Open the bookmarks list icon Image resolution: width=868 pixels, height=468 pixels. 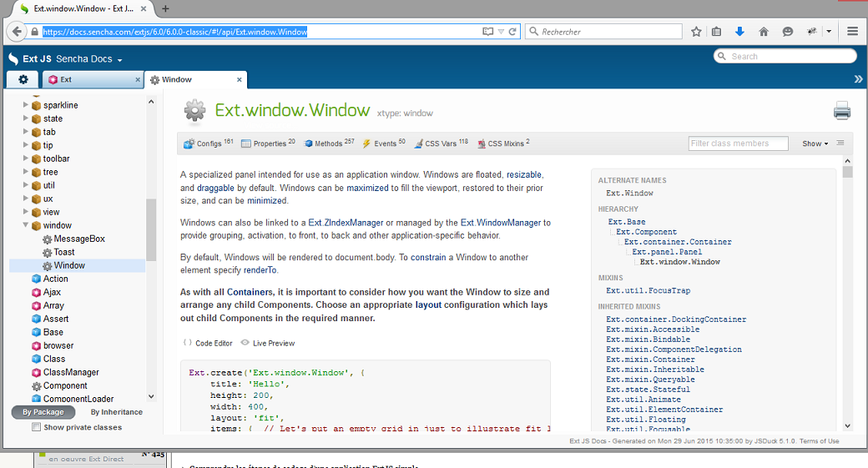tap(716, 32)
